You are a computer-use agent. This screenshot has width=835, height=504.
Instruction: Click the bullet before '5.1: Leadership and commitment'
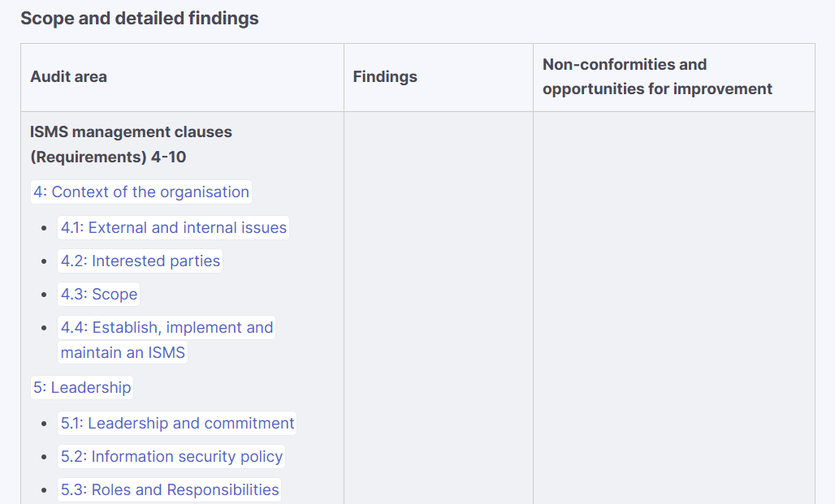44,424
